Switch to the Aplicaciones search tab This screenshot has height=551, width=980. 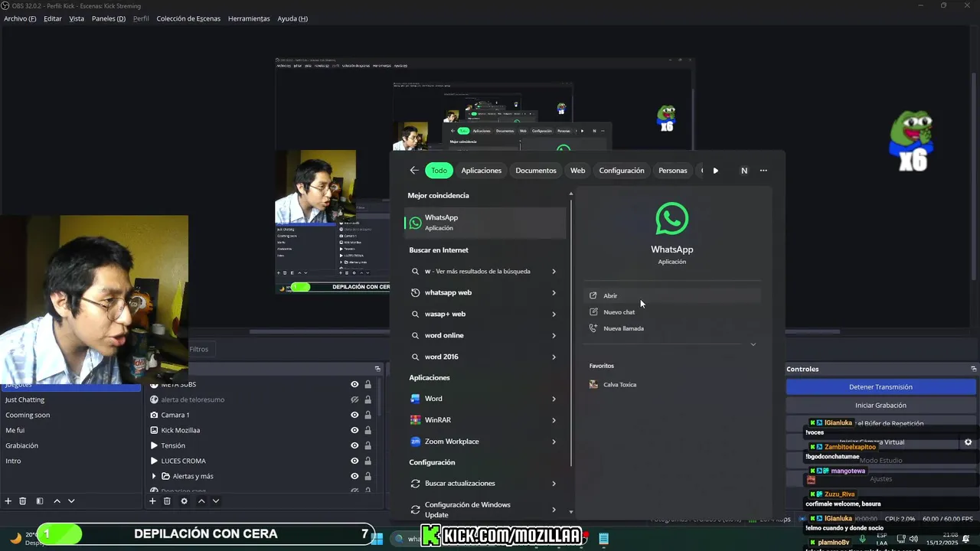[x=482, y=171]
